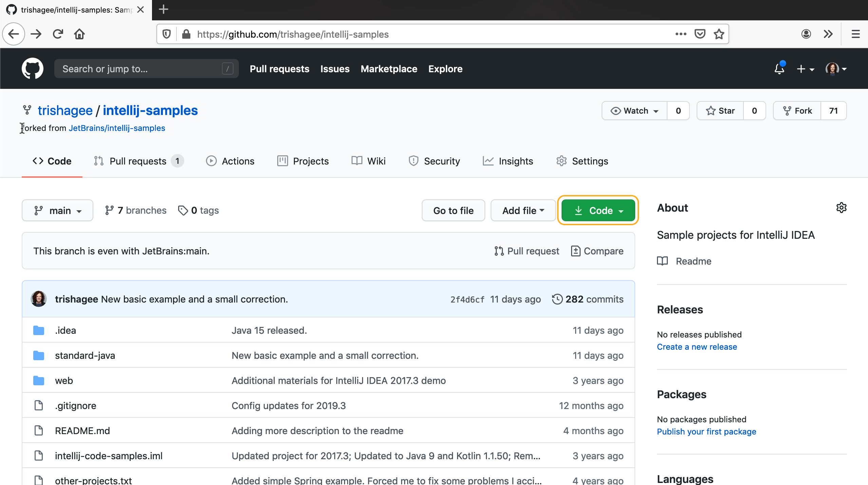
Task: Open the main branch selector dropdown
Action: pos(57,210)
